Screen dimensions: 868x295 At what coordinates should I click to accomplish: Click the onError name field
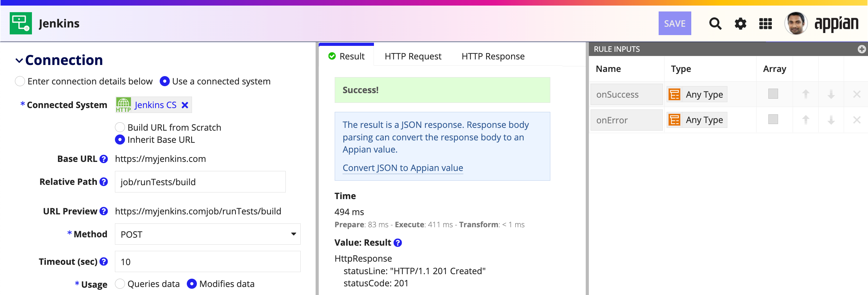(x=627, y=120)
